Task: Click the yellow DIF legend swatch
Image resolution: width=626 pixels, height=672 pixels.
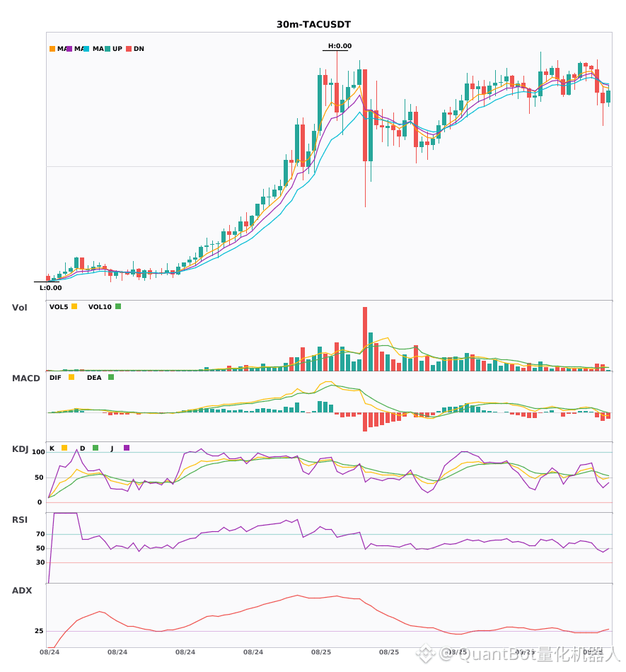Action: [71, 377]
